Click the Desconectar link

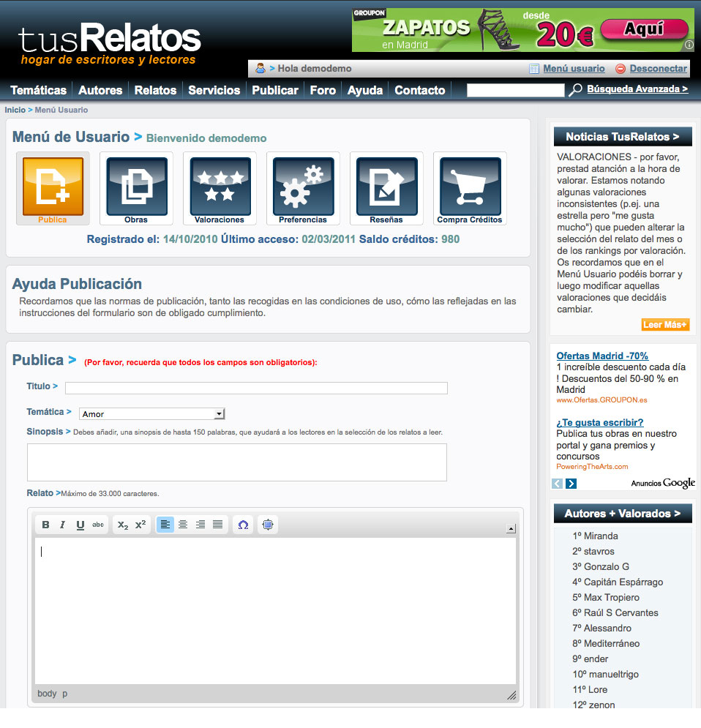point(658,69)
